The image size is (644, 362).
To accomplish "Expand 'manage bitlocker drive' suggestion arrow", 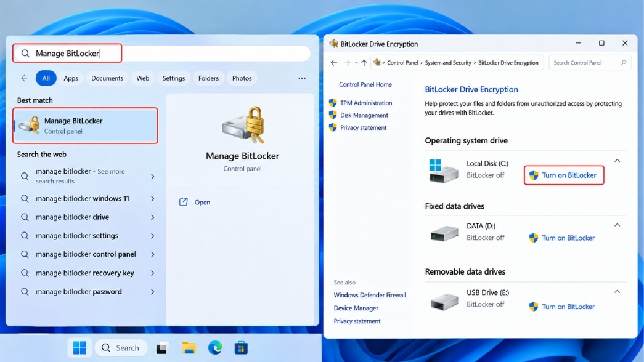I will [152, 217].
